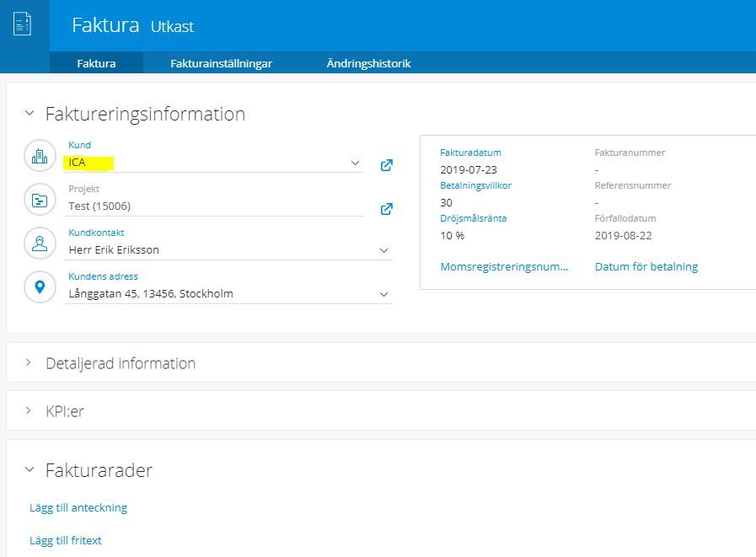Click the invoice document icon in header
Viewport: 756px width, 557px height.
(23, 24)
